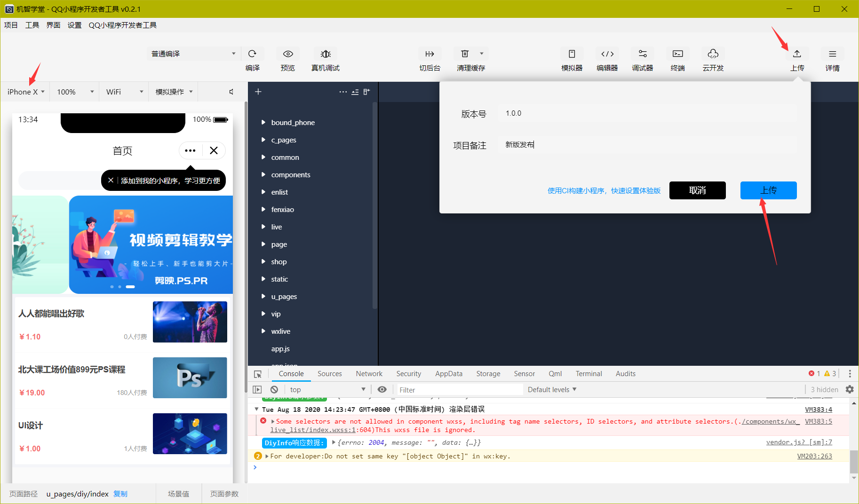859x504 pixels.
Task: Open the app.js file
Action: tap(280, 348)
